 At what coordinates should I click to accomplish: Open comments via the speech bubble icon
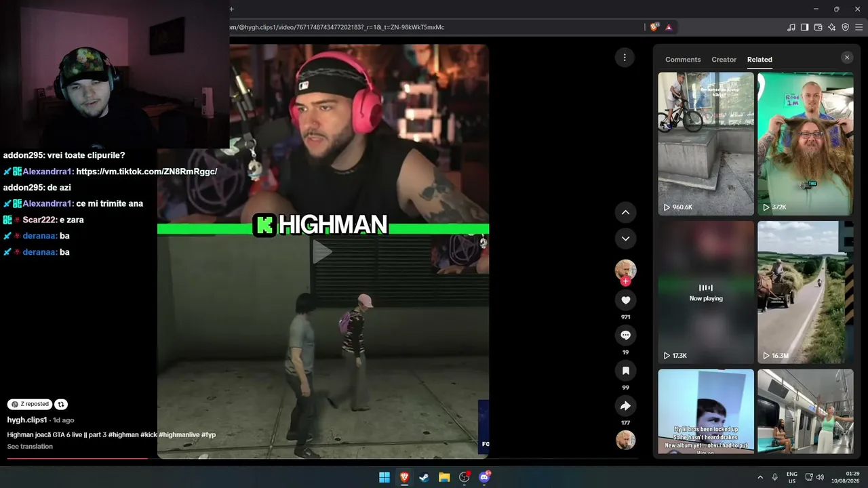click(625, 335)
